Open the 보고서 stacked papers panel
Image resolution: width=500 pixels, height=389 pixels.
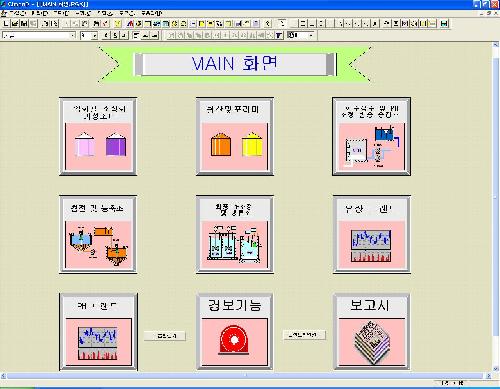(372, 332)
